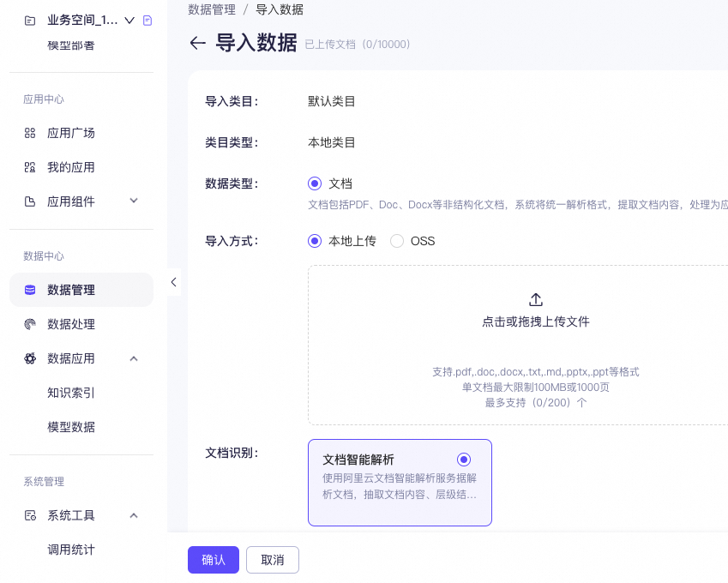Click the 系统工具 icon under 系统管理
728x583 pixels.
point(28,515)
